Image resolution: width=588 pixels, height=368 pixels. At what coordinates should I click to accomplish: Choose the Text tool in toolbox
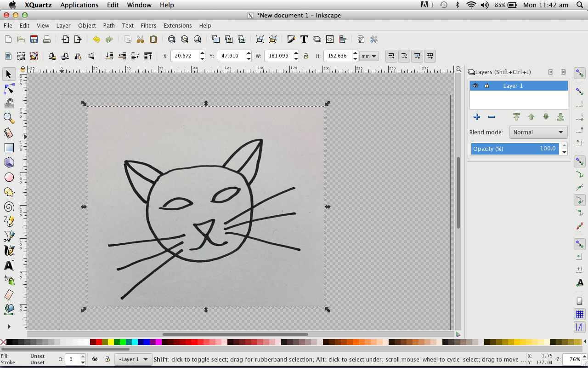pos(9,265)
